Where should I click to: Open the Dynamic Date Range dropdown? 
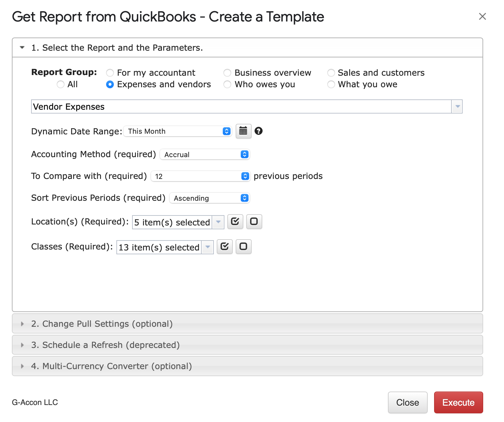click(x=178, y=131)
